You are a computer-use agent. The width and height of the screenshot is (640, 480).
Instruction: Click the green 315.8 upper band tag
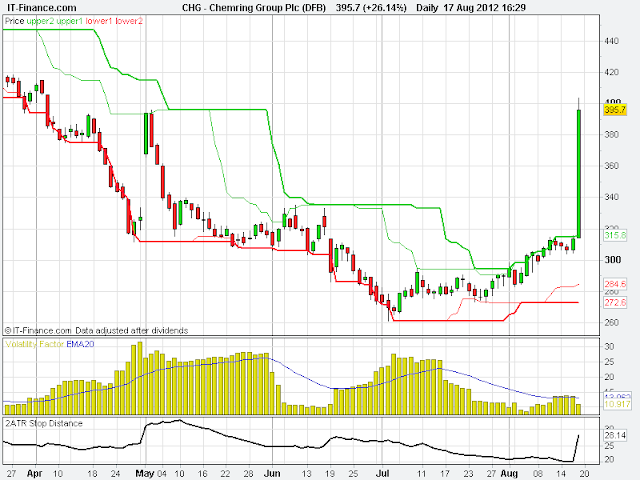615,235
